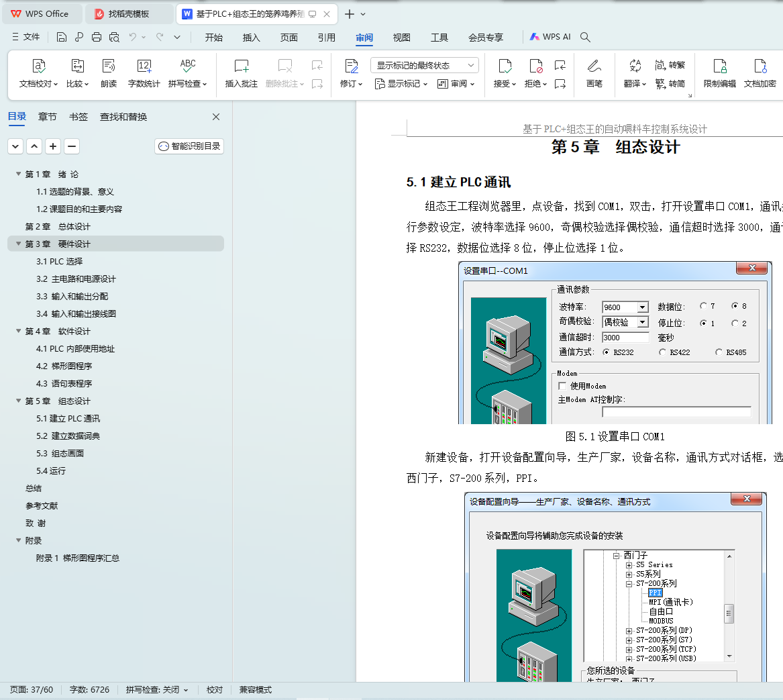Open the 翻译 translate tool

(x=635, y=73)
